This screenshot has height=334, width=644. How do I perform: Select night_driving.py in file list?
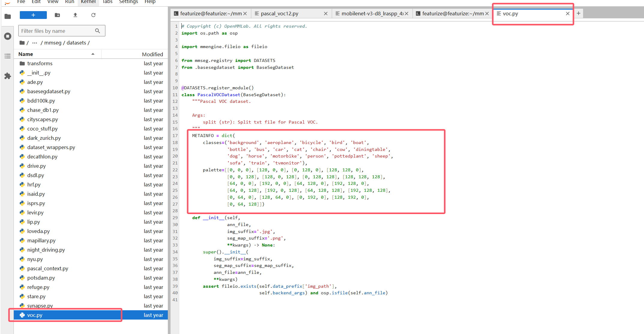pos(91,250)
